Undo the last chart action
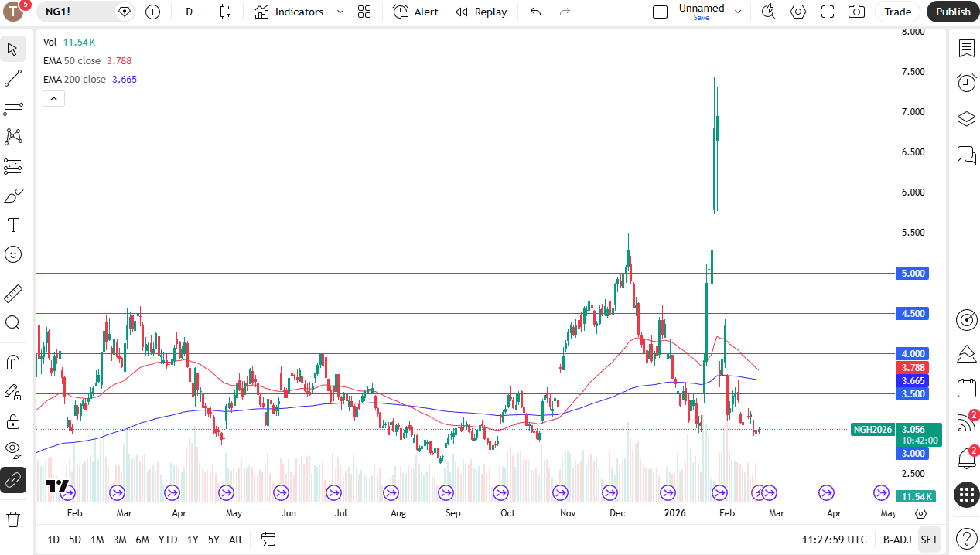The width and height of the screenshot is (980, 555). 535,12
